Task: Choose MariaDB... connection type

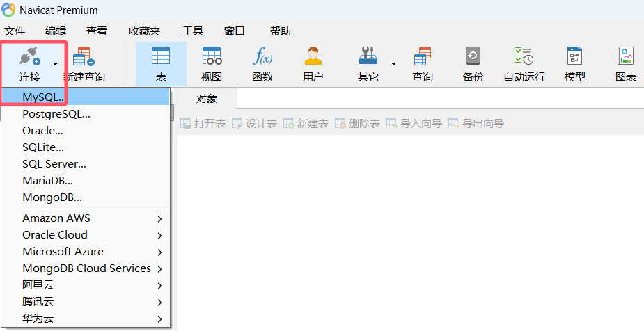Action: pyautogui.click(x=86, y=181)
